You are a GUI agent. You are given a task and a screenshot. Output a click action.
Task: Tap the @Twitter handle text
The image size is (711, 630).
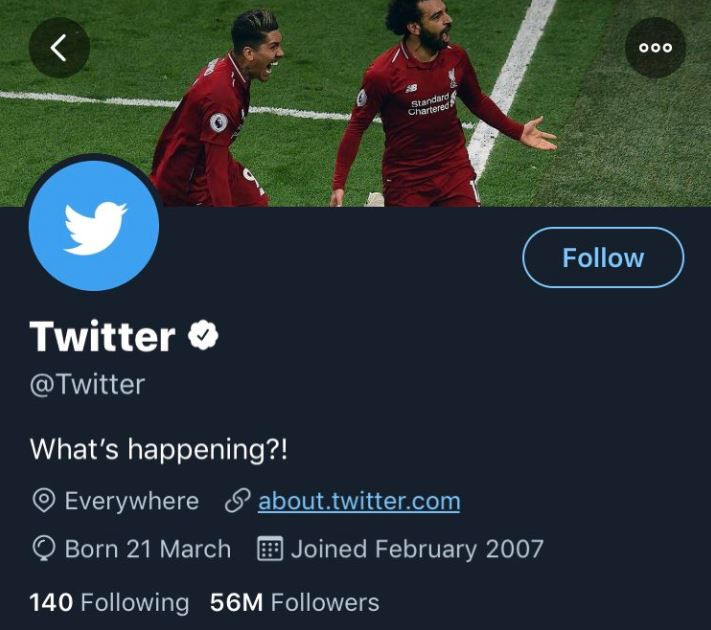pyautogui.click(x=88, y=385)
